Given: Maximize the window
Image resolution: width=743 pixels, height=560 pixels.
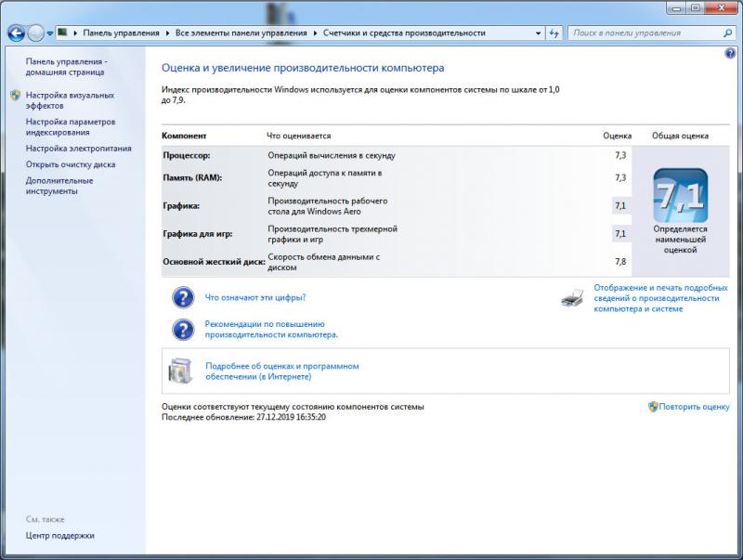Looking at the screenshot, I should click(x=695, y=8).
